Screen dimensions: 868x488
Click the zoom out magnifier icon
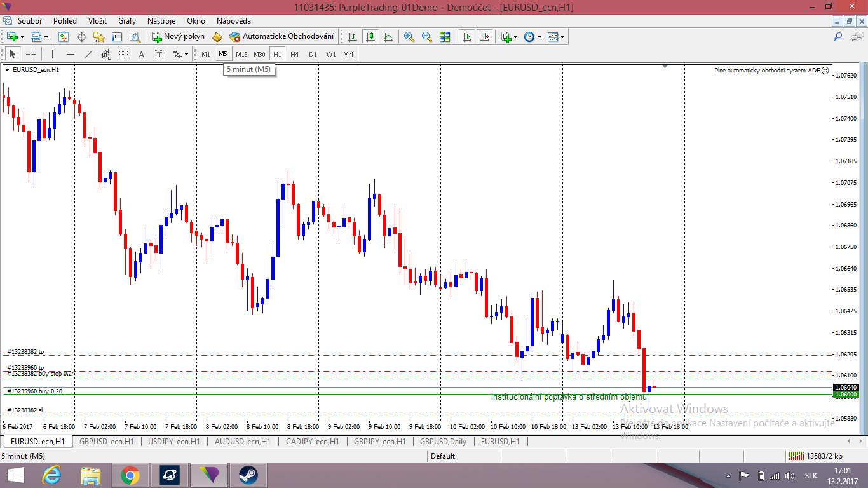pos(426,37)
